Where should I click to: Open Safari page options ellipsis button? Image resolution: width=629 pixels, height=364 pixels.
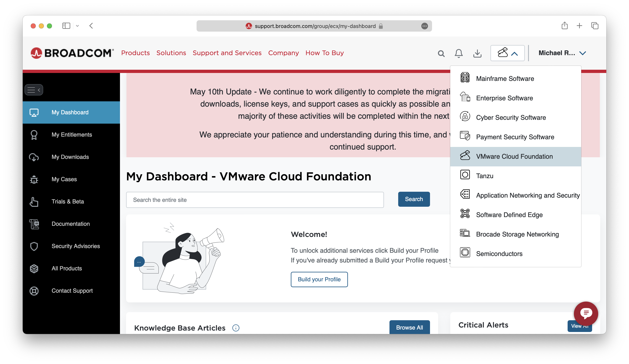coord(424,26)
